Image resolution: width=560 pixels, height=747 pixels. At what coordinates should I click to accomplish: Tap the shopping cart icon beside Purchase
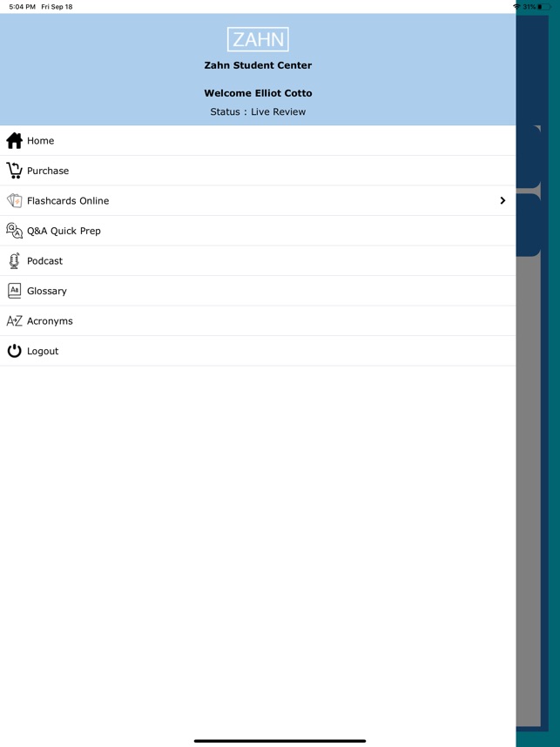click(14, 171)
